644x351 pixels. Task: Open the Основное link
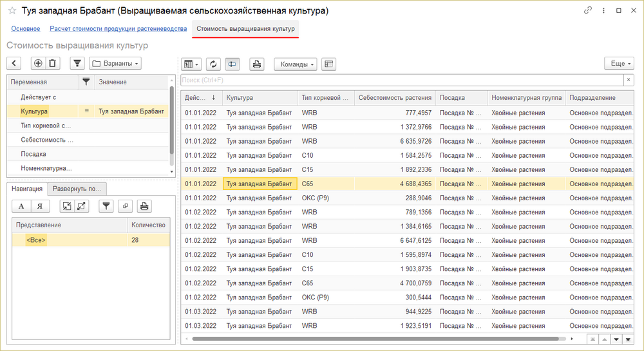pyautogui.click(x=26, y=29)
